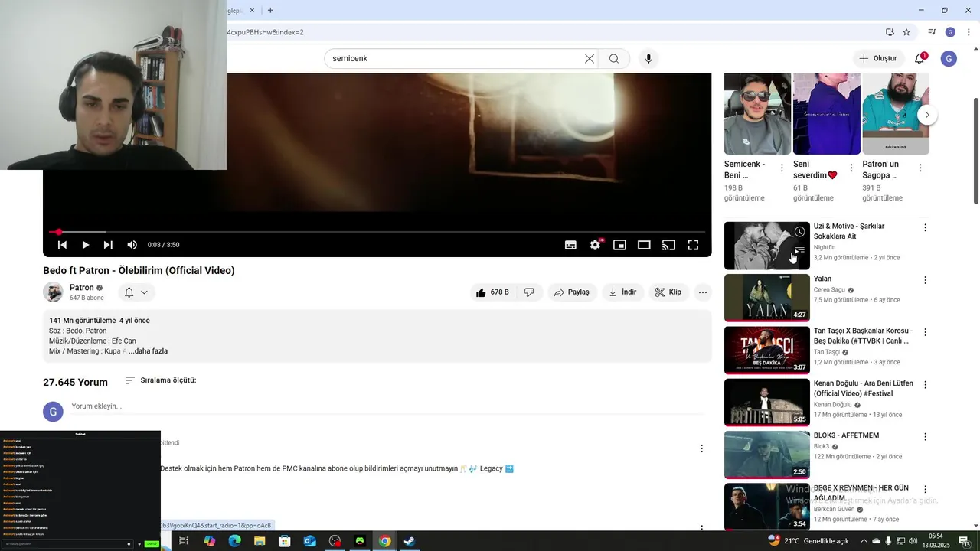Viewport: 980px width, 551px height.
Task: Install app icon in address bar
Action: (890, 32)
